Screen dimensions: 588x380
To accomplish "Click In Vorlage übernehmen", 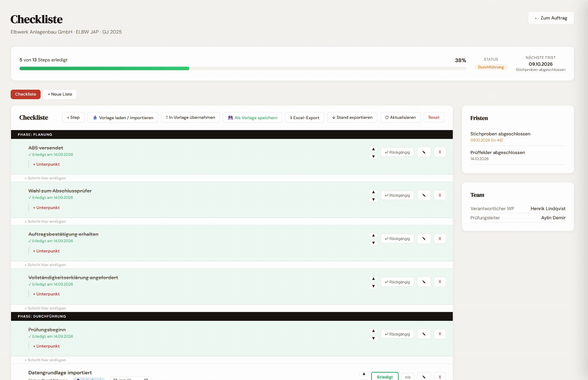I will [190, 118].
